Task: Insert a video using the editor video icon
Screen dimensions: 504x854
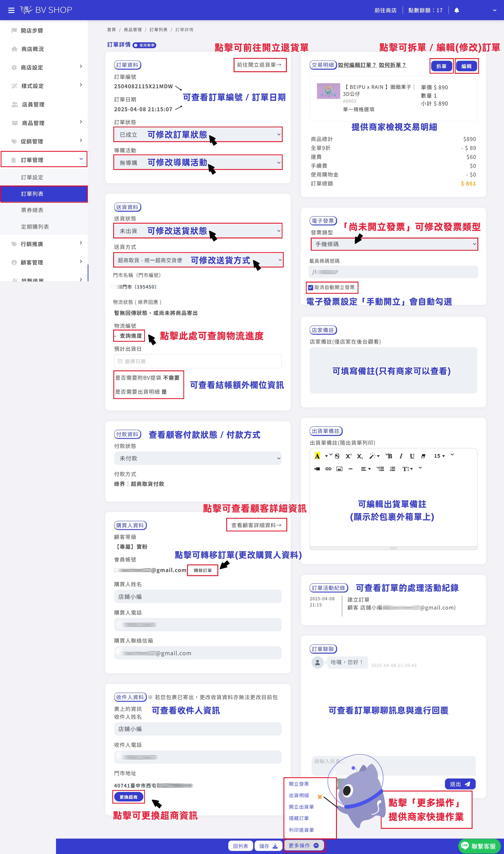Action: (317, 469)
